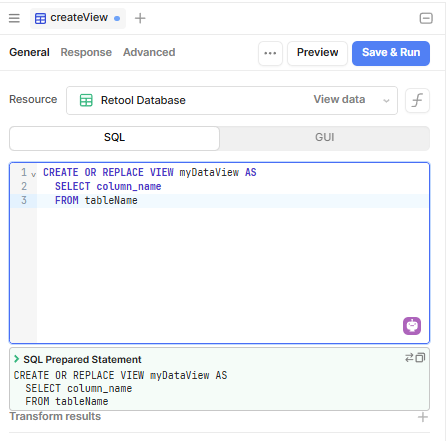Collapse the query editor panel icon
The height and width of the screenshot is (441, 446).
tap(426, 18)
